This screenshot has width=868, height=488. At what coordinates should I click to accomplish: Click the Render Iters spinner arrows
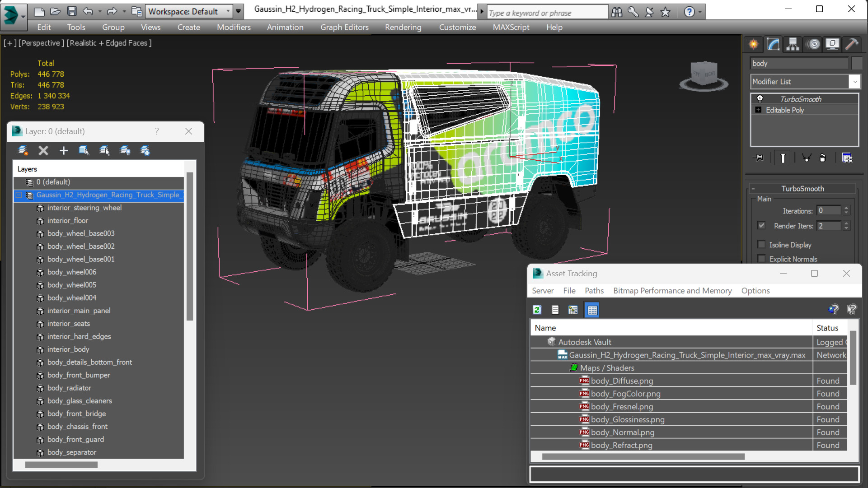(846, 226)
